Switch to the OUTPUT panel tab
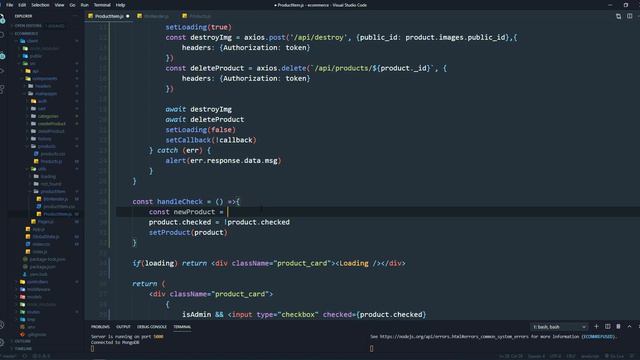This screenshot has width=640, height=360. tap(123, 327)
